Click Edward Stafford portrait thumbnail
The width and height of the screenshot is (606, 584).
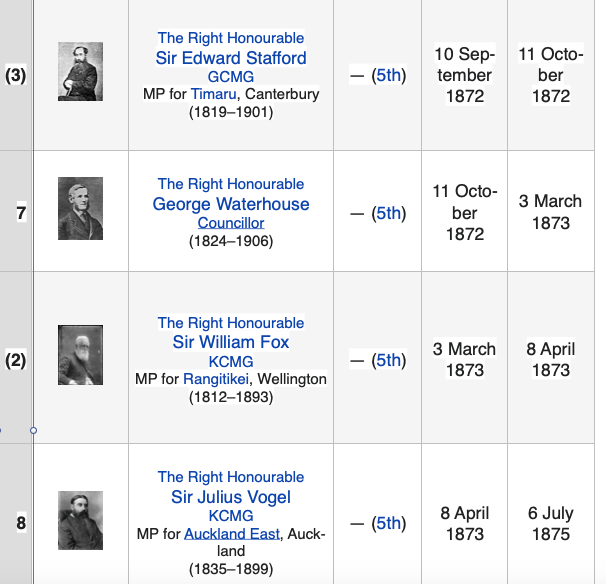point(80,72)
